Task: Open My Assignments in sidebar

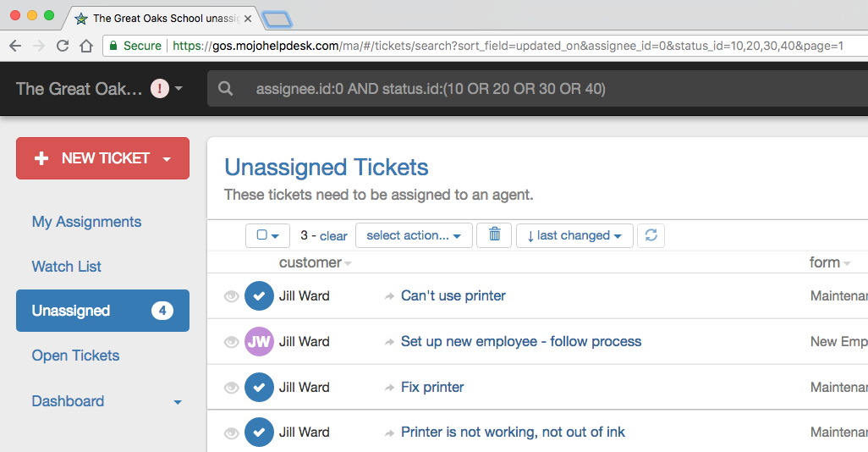Action: click(86, 222)
